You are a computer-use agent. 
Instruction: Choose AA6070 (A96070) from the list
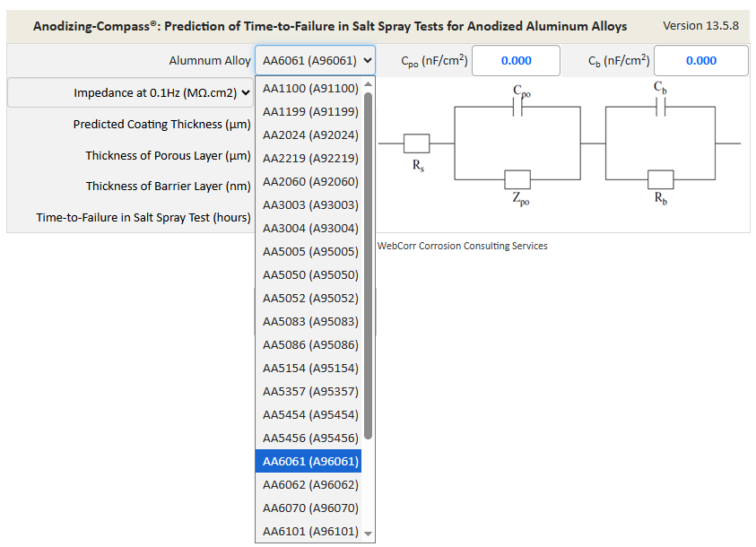(309, 508)
